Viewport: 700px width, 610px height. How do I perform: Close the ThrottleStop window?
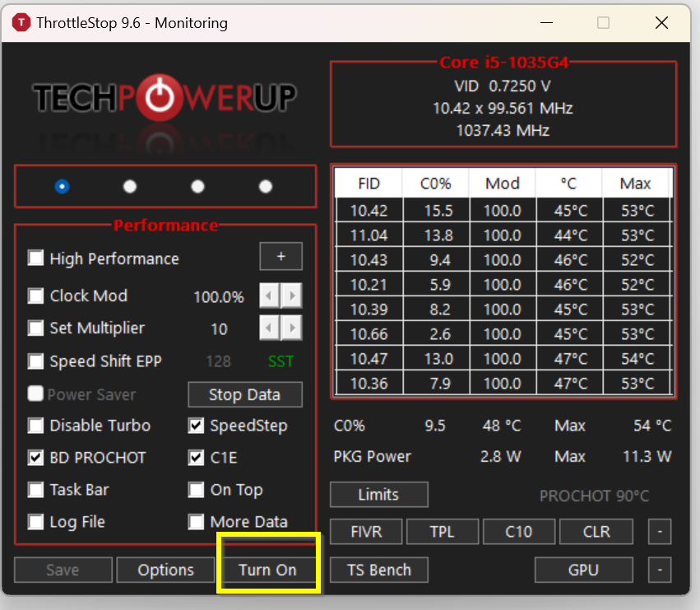click(x=661, y=22)
